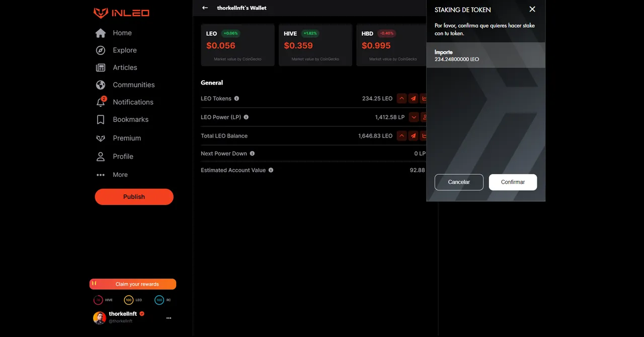The height and width of the screenshot is (337, 644).
Task: Click power-down arrow in LEO Power row
Action: [x=414, y=117]
